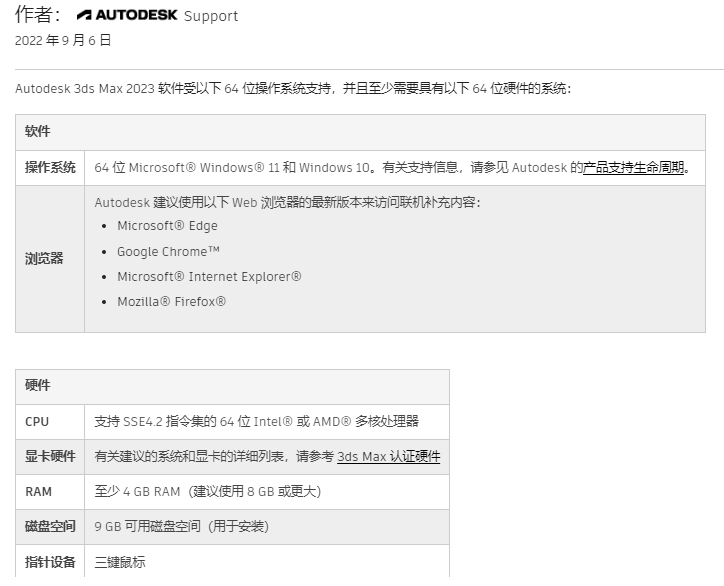Click the Mozilla® Firefox® list item
724x586 pixels.
coord(171,302)
